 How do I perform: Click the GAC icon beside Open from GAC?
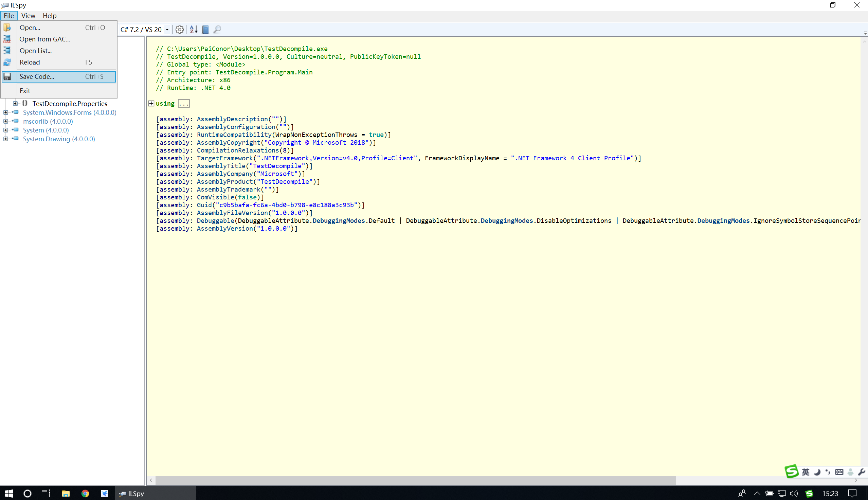pos(7,39)
